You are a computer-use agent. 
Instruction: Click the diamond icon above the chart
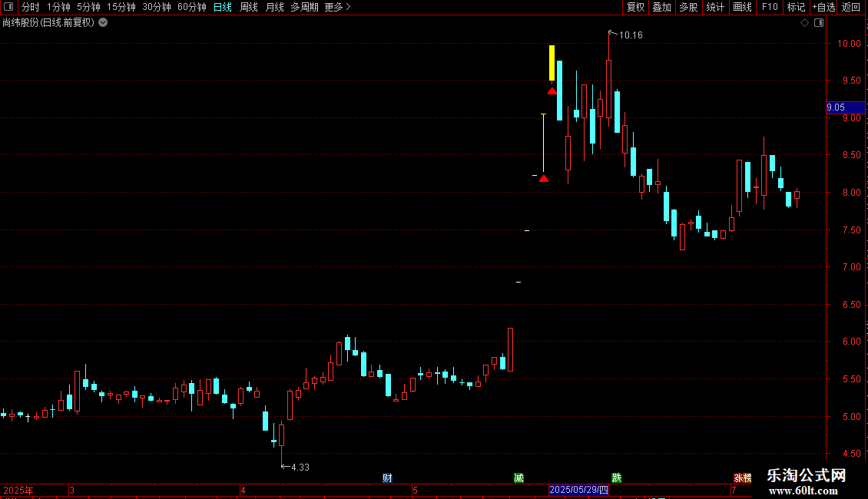[x=805, y=23]
